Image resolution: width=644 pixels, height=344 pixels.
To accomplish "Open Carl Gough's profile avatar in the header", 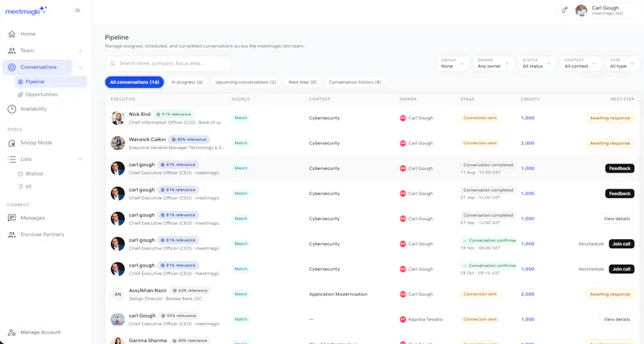I will coord(580,10).
